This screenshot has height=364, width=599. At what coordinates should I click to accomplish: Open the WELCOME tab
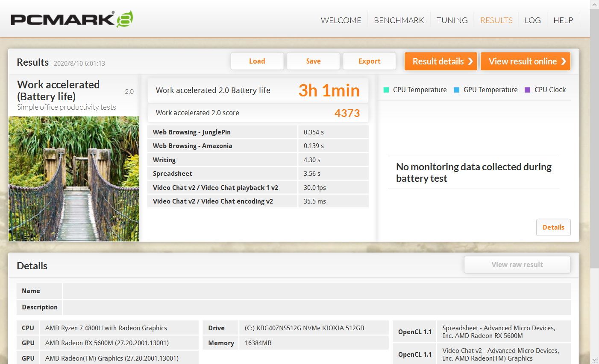[341, 20]
